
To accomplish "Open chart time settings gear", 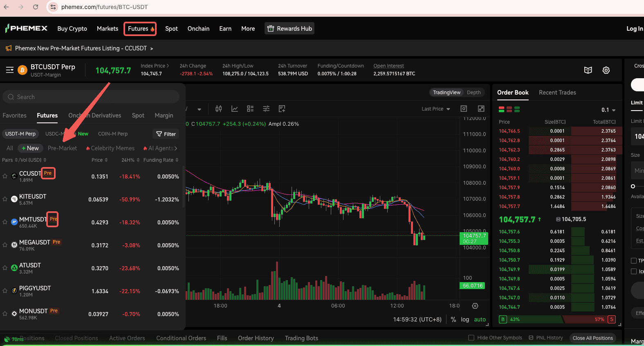I will 475,306.
